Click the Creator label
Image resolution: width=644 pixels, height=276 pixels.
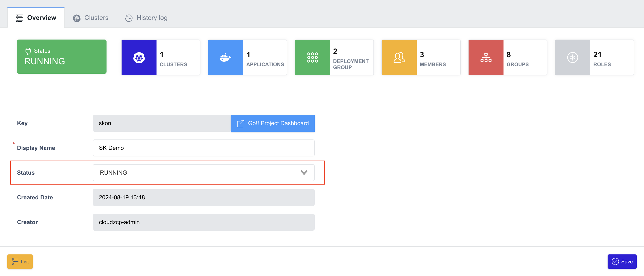[x=27, y=222]
